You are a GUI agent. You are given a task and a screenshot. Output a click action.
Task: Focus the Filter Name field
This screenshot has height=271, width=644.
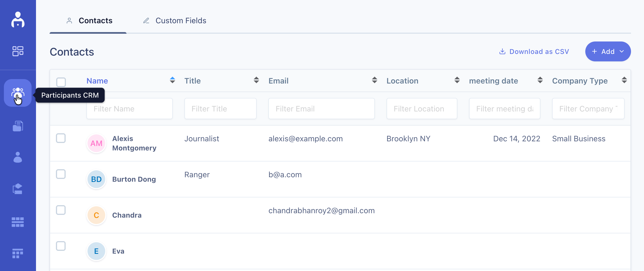point(130,109)
